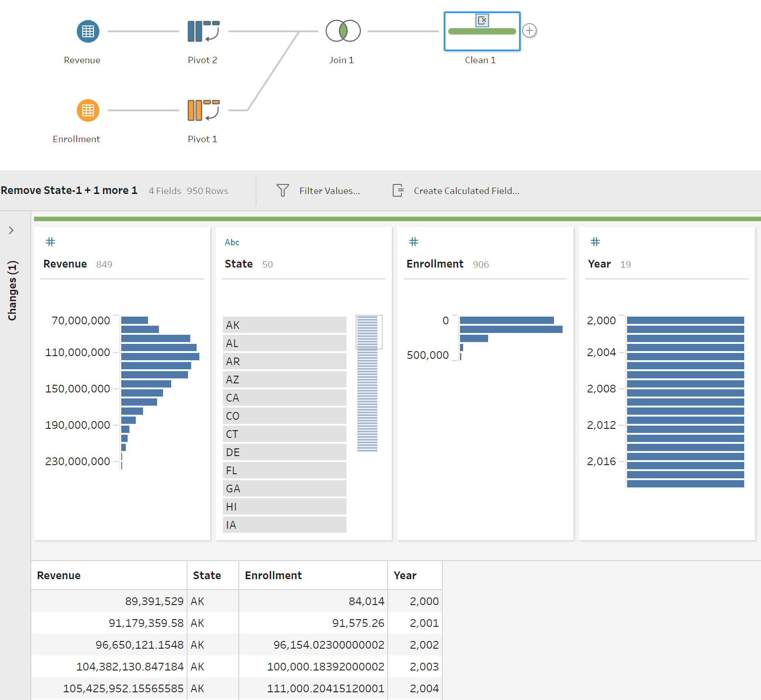The image size is (761, 700).
Task: Select the FL value in State
Action: [285, 470]
